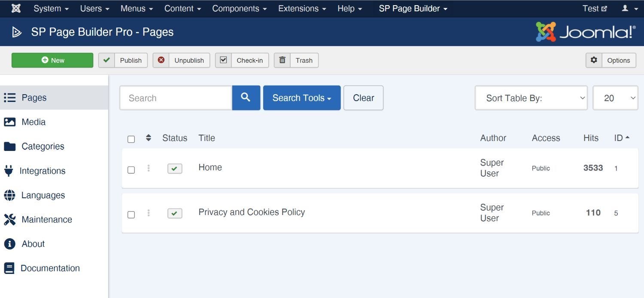The image size is (644, 298).
Task: Sort by ID column header
Action: pos(620,138)
